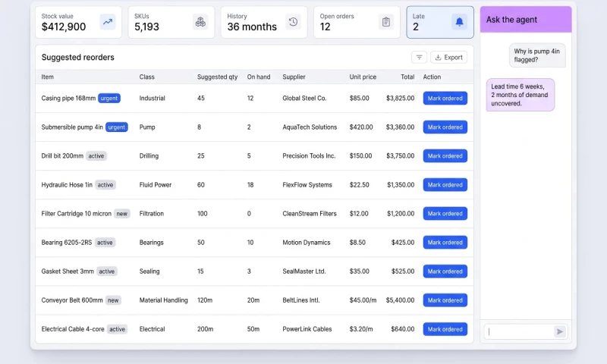Mark Drill bit 200mm as ordered
Image resolution: width=607 pixels, height=364 pixels.
click(445, 156)
